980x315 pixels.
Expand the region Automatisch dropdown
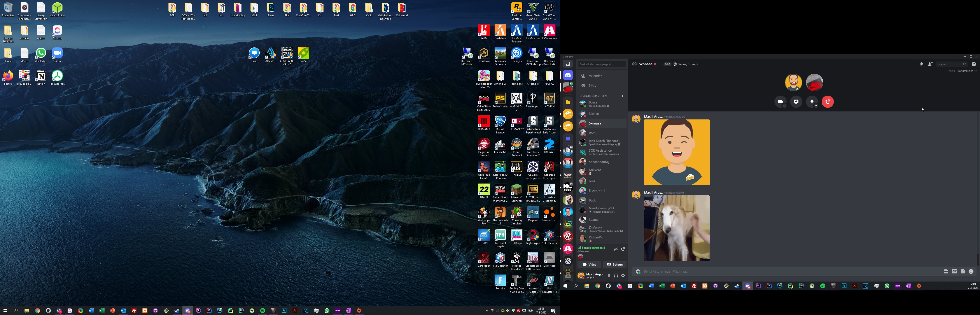967,71
